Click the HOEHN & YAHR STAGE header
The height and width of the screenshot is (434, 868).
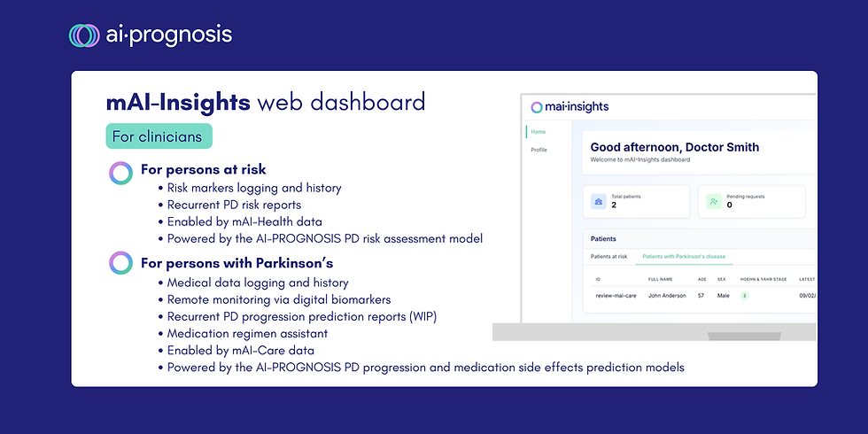point(763,280)
